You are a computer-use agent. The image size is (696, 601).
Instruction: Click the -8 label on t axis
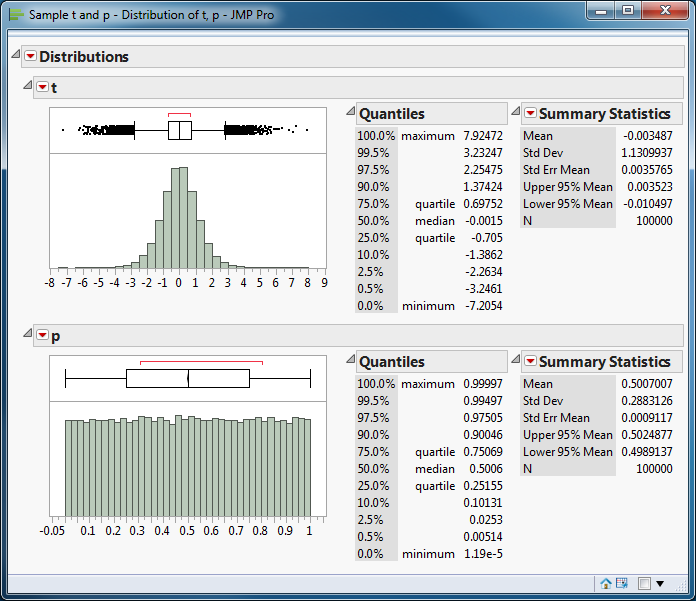point(50,283)
